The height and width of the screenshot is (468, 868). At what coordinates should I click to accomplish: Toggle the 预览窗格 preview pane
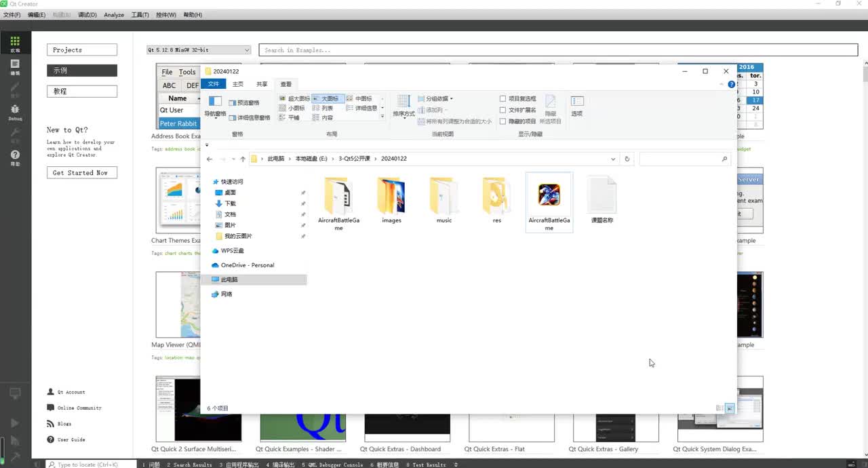(x=244, y=103)
